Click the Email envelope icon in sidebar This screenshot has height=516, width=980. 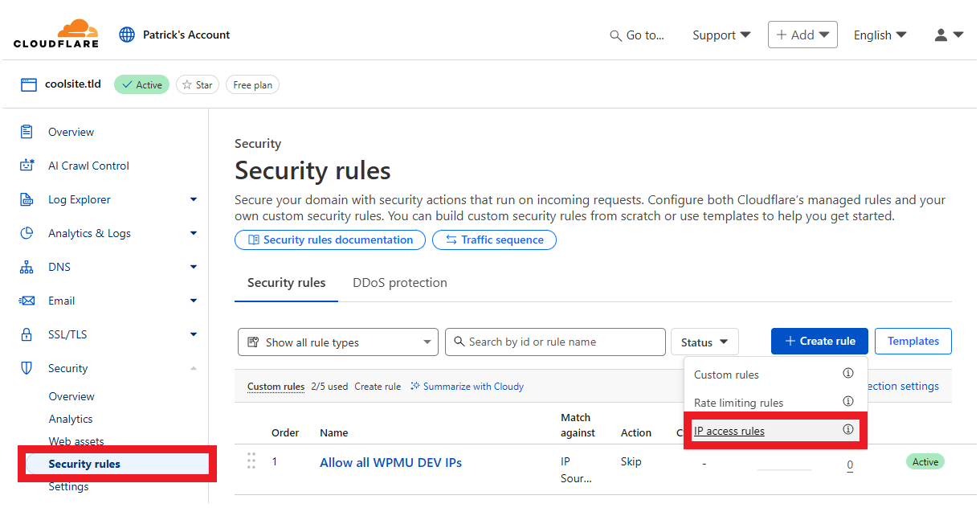[x=27, y=301]
